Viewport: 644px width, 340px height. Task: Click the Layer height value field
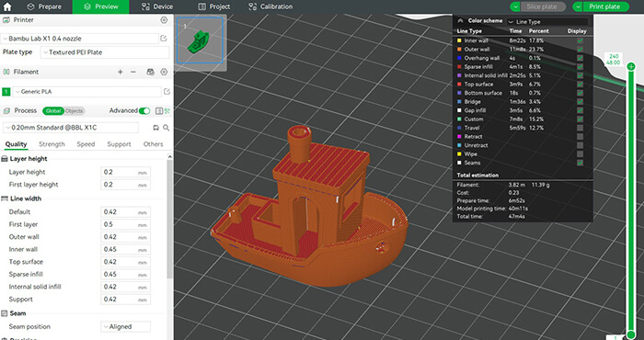125,172
